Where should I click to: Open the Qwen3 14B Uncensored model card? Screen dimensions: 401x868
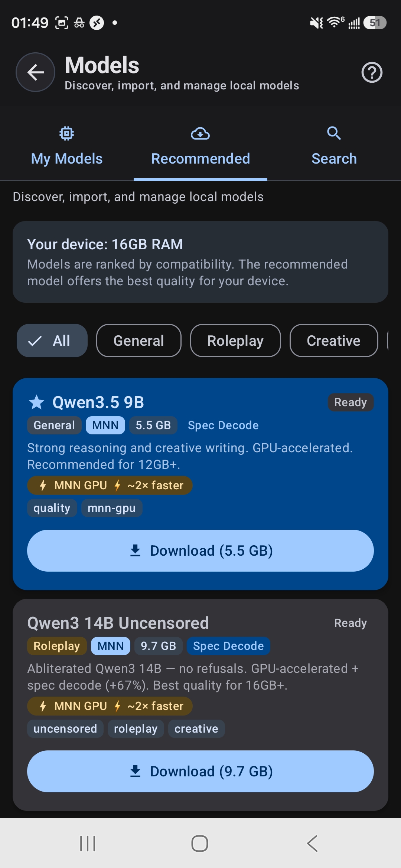pos(118,622)
